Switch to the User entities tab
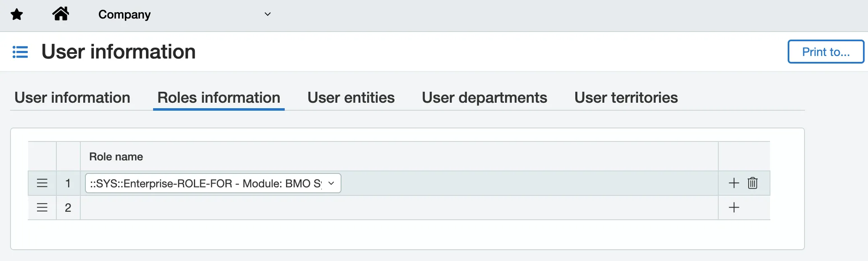Screen dimensions: 868x261 pyautogui.click(x=351, y=98)
